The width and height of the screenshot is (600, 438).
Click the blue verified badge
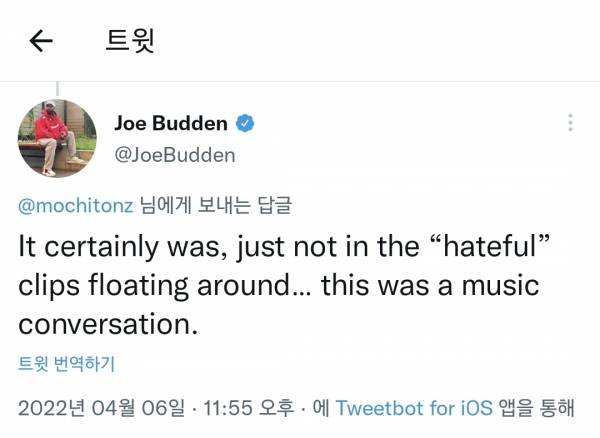[246, 124]
